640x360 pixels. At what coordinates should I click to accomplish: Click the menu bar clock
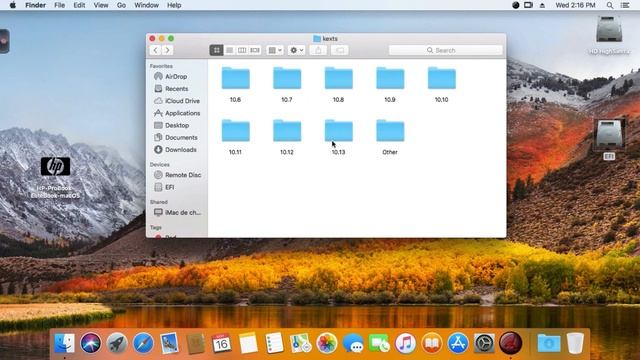coord(575,5)
